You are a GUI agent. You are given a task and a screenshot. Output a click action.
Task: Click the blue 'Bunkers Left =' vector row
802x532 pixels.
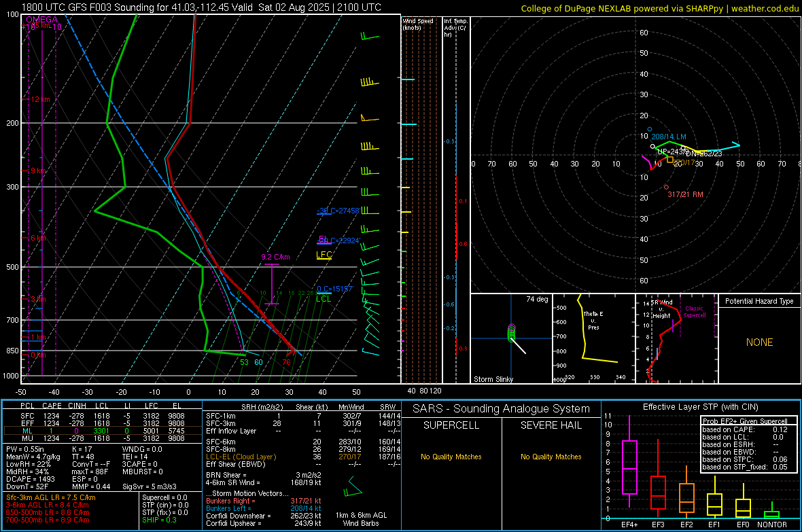pos(264,508)
